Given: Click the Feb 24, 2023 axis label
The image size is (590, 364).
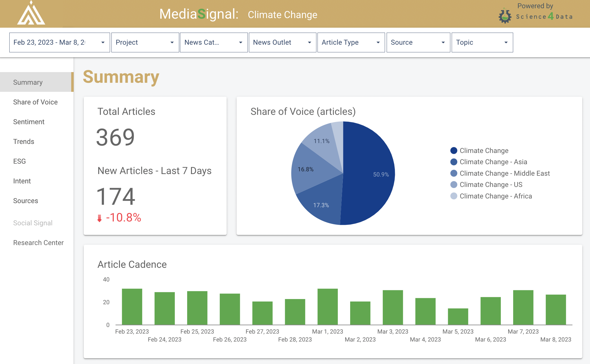Looking at the screenshot, I should coord(165,339).
